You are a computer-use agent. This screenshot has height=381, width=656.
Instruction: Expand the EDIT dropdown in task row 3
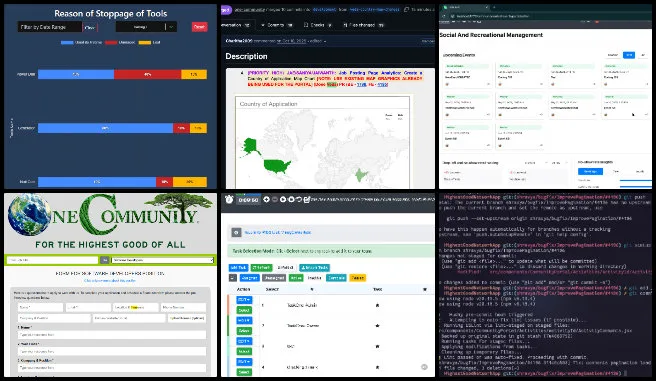click(x=244, y=341)
